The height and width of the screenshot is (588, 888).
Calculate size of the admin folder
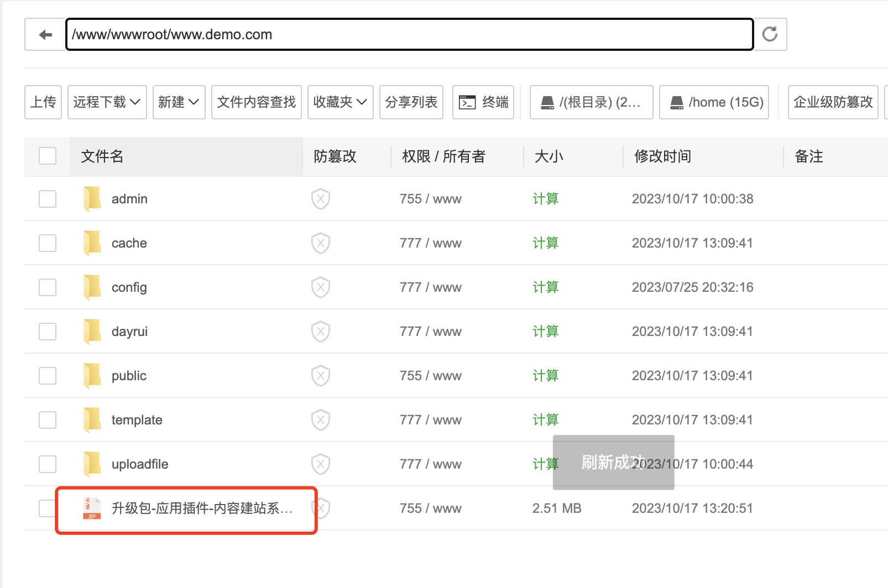(x=546, y=199)
